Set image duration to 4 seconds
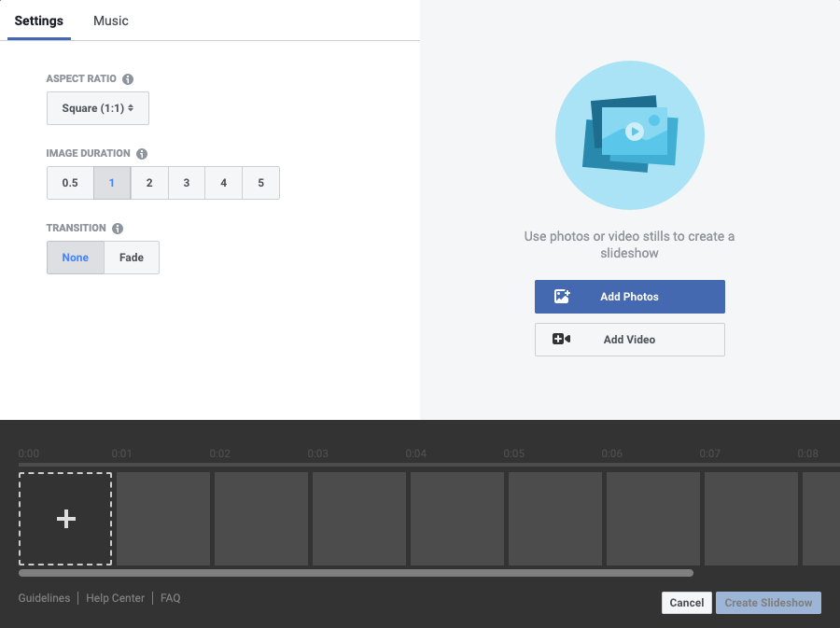The width and height of the screenshot is (840, 628). coord(223,183)
